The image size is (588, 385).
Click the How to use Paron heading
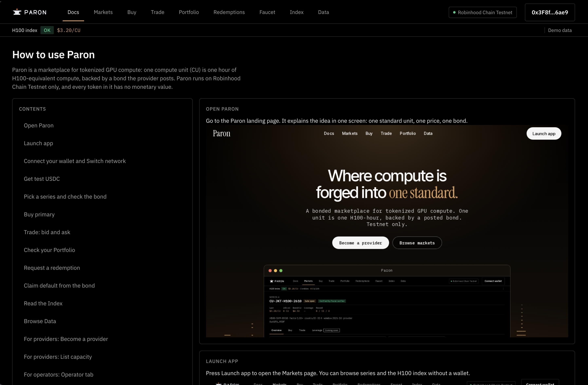pyautogui.click(x=53, y=55)
